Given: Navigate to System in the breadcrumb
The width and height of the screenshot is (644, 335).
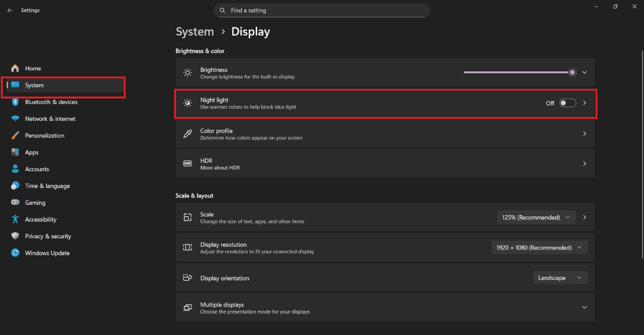Looking at the screenshot, I should (x=195, y=32).
